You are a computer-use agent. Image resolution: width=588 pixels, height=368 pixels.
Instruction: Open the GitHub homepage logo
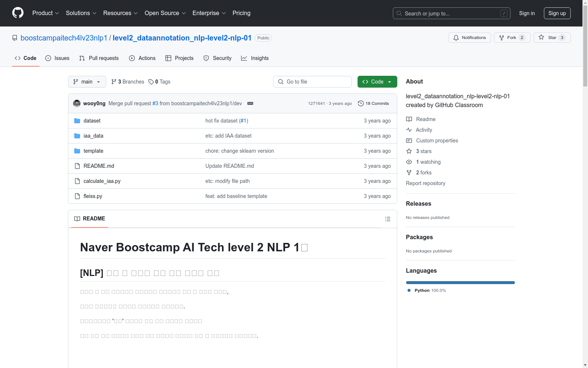pos(18,13)
